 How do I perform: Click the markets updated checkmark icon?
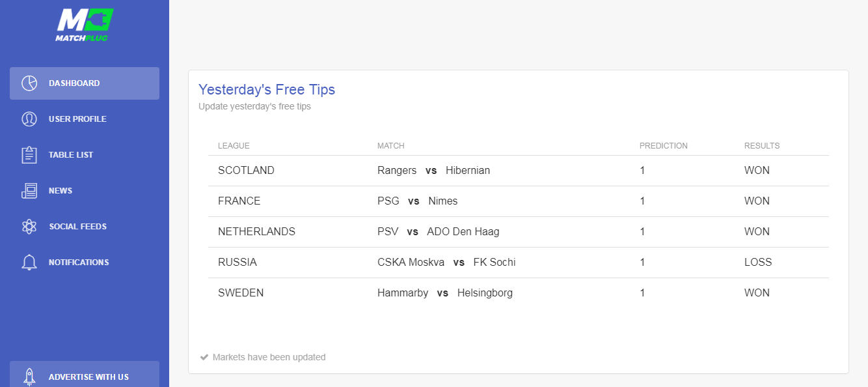click(204, 357)
